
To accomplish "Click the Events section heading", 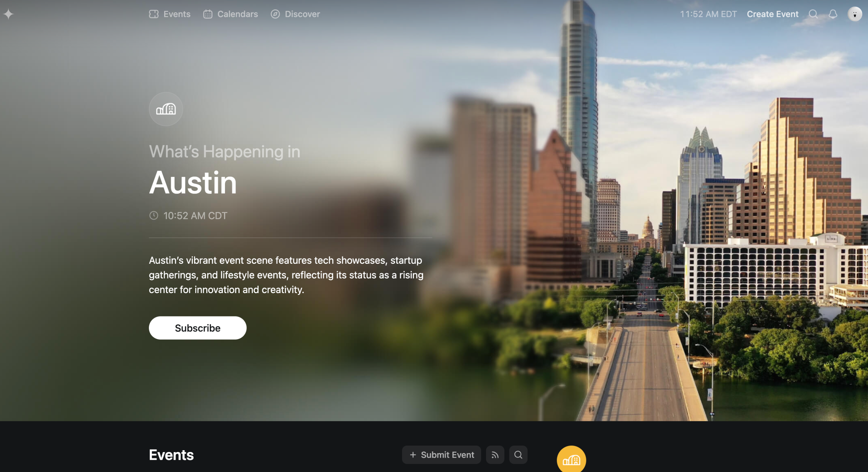I will tap(171, 455).
